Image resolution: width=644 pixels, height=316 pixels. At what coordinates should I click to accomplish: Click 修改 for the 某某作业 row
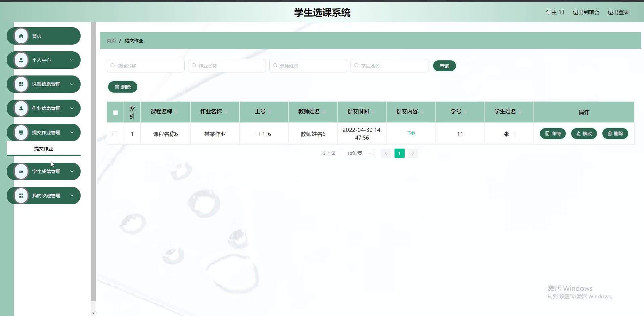pos(584,134)
